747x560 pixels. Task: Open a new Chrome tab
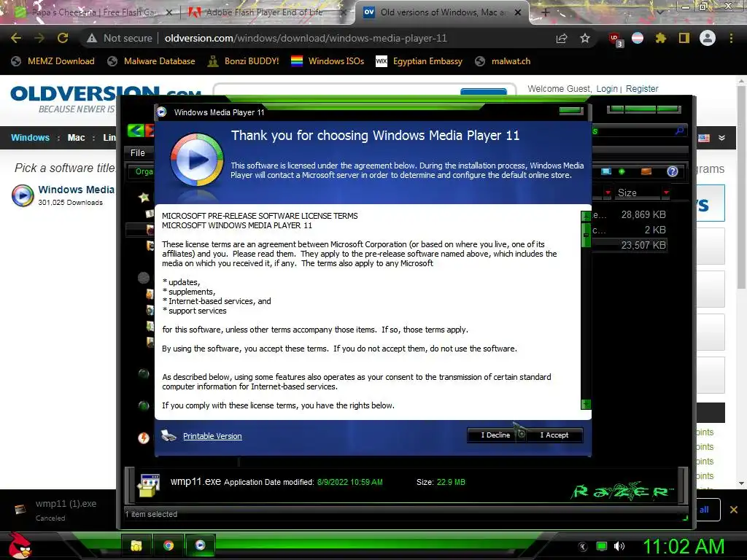coord(546,13)
